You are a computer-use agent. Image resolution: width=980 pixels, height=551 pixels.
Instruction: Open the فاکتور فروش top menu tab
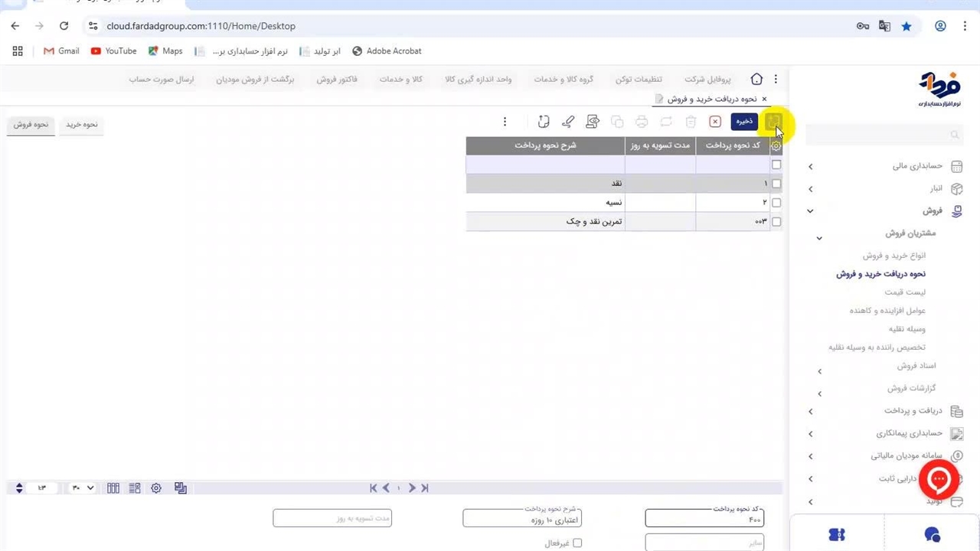click(x=337, y=80)
